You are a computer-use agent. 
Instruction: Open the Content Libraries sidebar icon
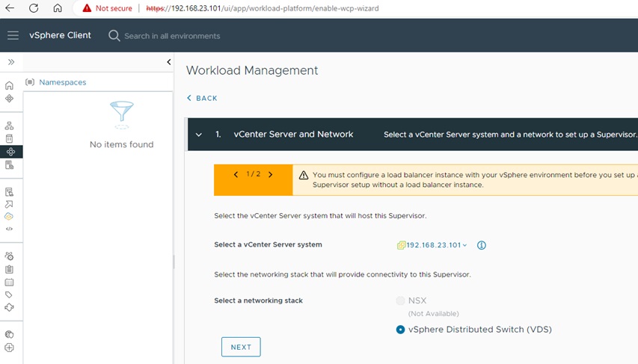(x=9, y=138)
